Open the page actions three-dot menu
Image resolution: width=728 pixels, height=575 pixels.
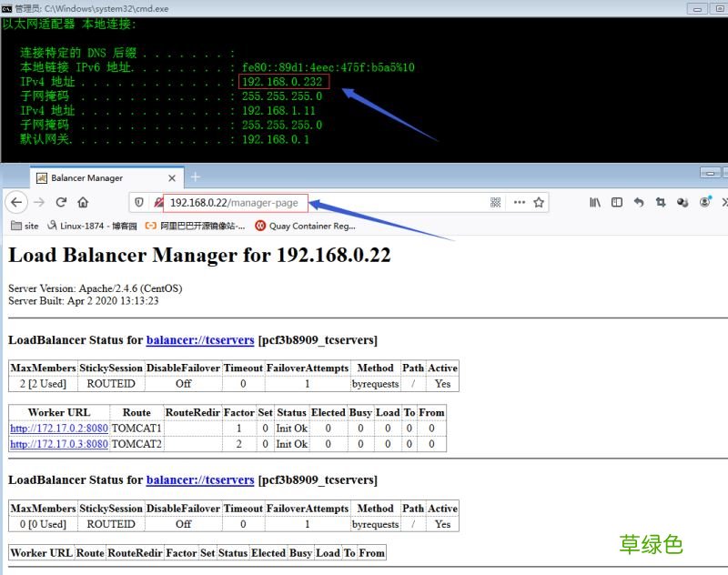point(519,202)
